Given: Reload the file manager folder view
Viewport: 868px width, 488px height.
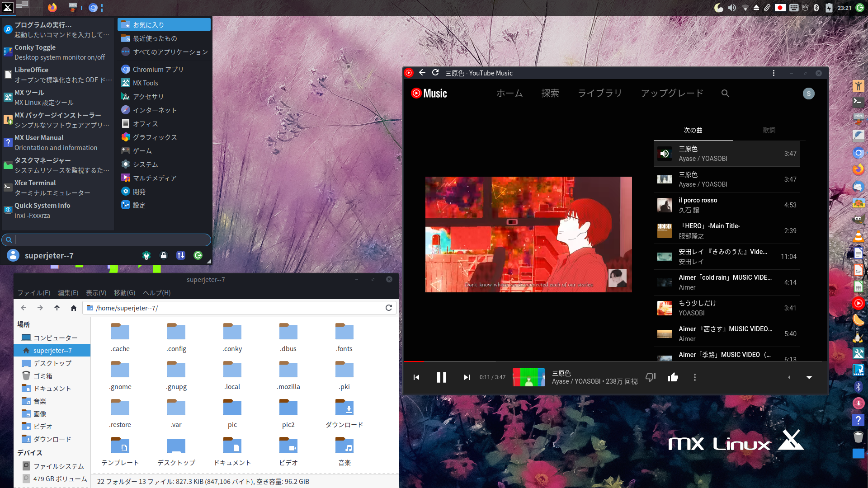Looking at the screenshot, I should pos(388,308).
